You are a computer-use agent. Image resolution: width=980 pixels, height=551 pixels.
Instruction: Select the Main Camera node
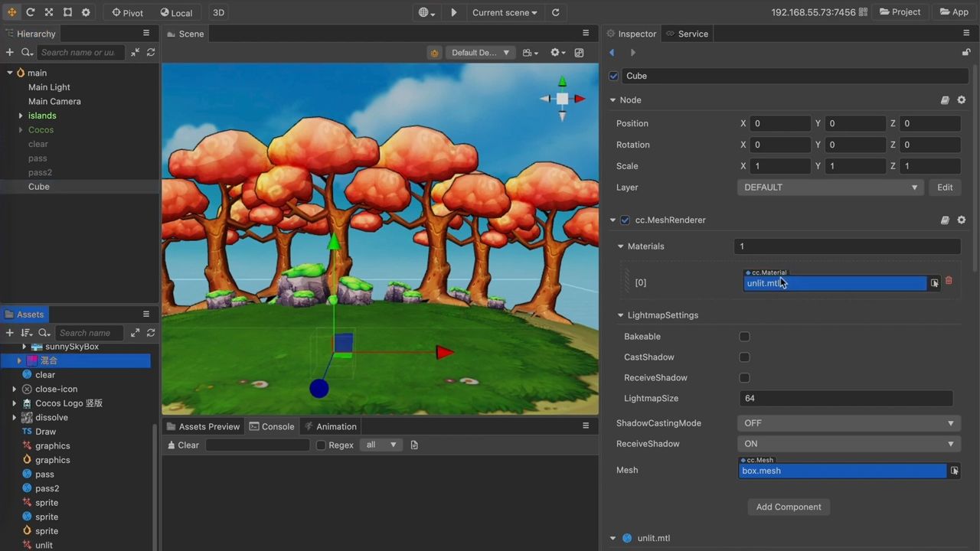pos(54,101)
